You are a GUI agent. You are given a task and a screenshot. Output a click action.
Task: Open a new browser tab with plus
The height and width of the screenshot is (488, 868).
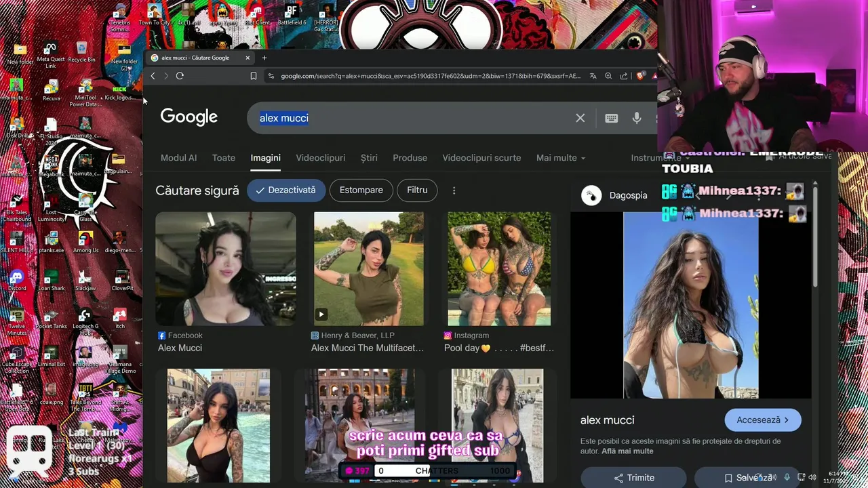(x=264, y=58)
